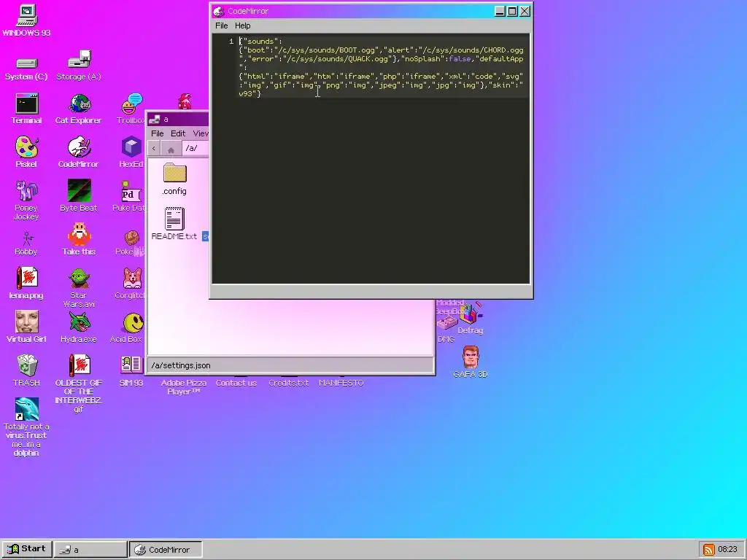The image size is (747, 560).
Task: Switch to the a window taskbar button
Action: coord(90,550)
